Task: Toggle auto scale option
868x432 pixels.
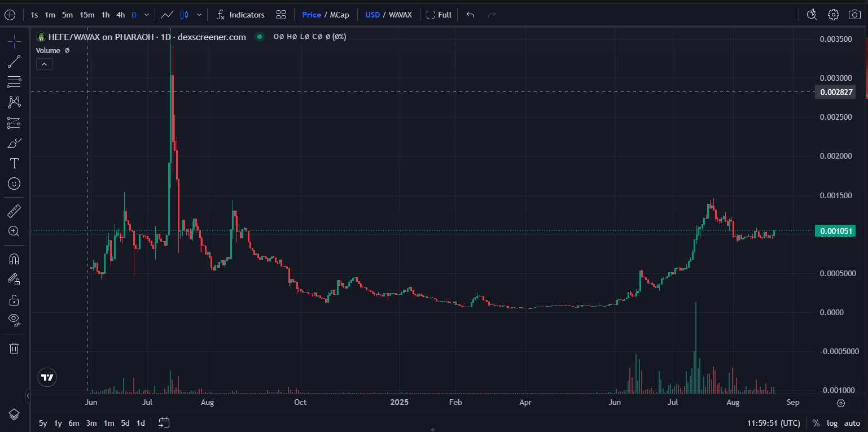Action: [852, 423]
